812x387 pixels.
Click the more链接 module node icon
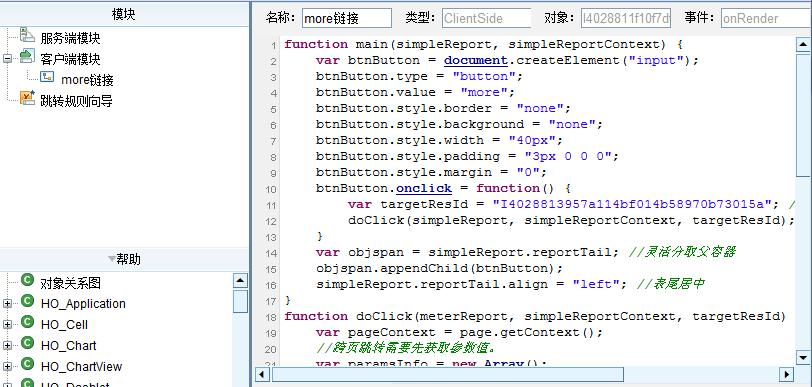(47, 77)
